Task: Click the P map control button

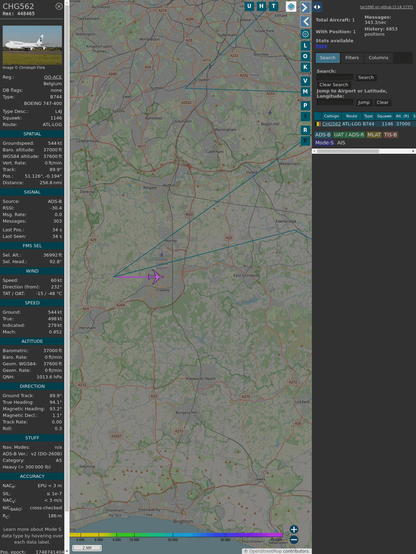Action: coord(305,105)
